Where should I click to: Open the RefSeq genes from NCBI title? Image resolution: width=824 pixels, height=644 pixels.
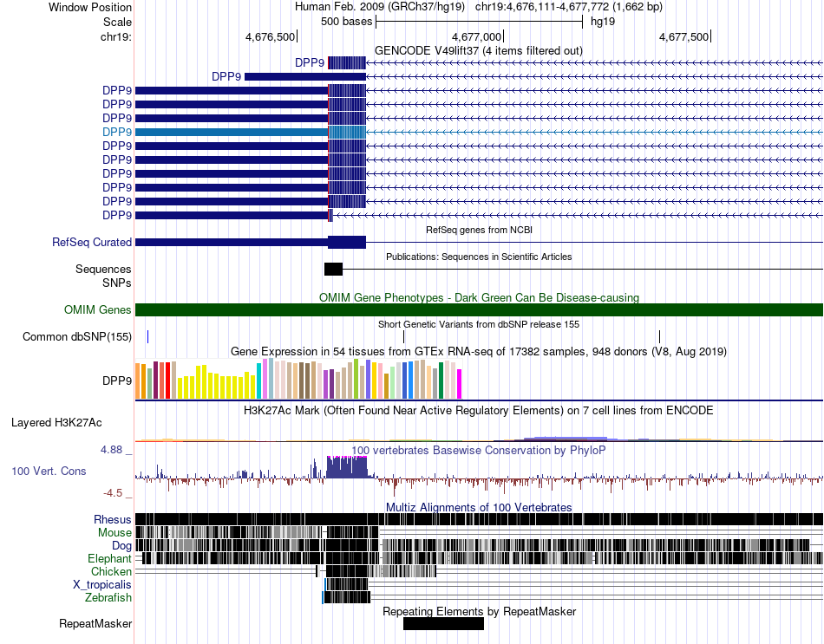479,230
